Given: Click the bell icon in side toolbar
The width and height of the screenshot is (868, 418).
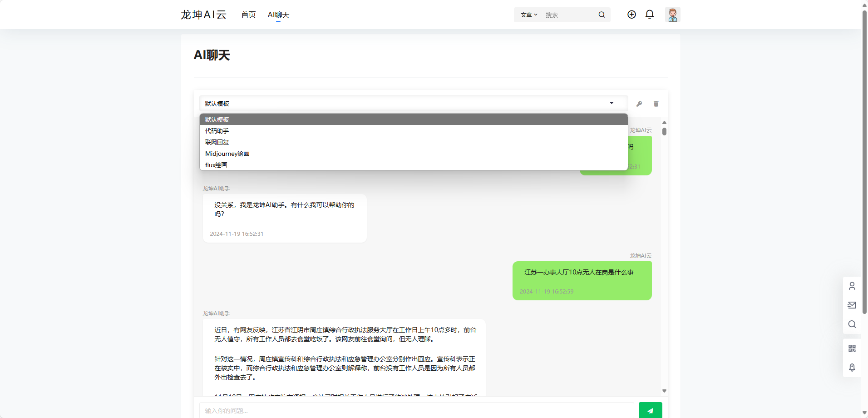Looking at the screenshot, I should (x=852, y=367).
